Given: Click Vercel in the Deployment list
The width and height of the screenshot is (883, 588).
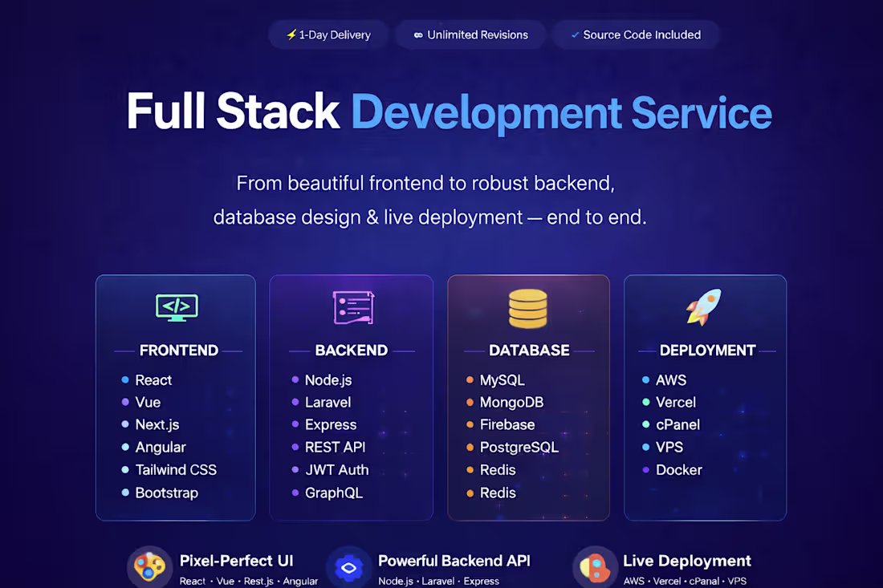Looking at the screenshot, I should tap(676, 403).
